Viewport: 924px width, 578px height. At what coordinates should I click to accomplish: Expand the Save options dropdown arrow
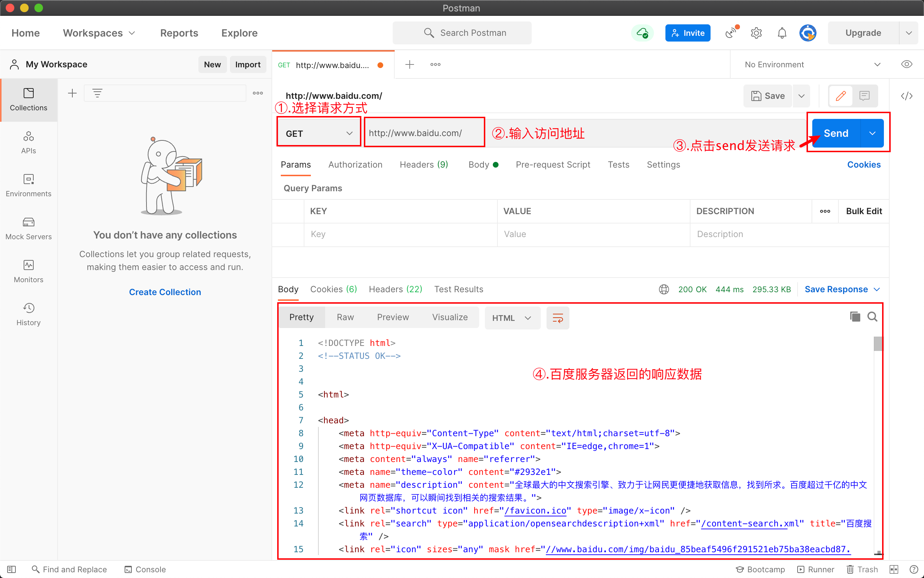point(802,96)
